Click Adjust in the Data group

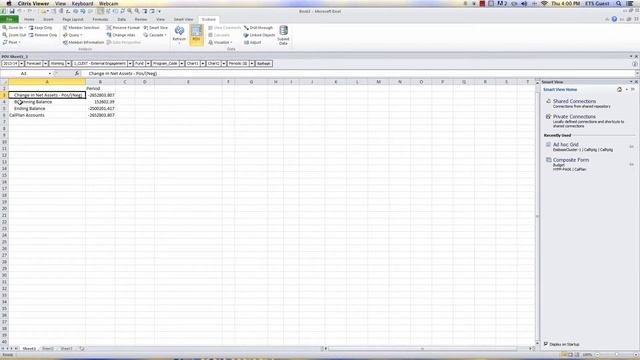tap(253, 42)
